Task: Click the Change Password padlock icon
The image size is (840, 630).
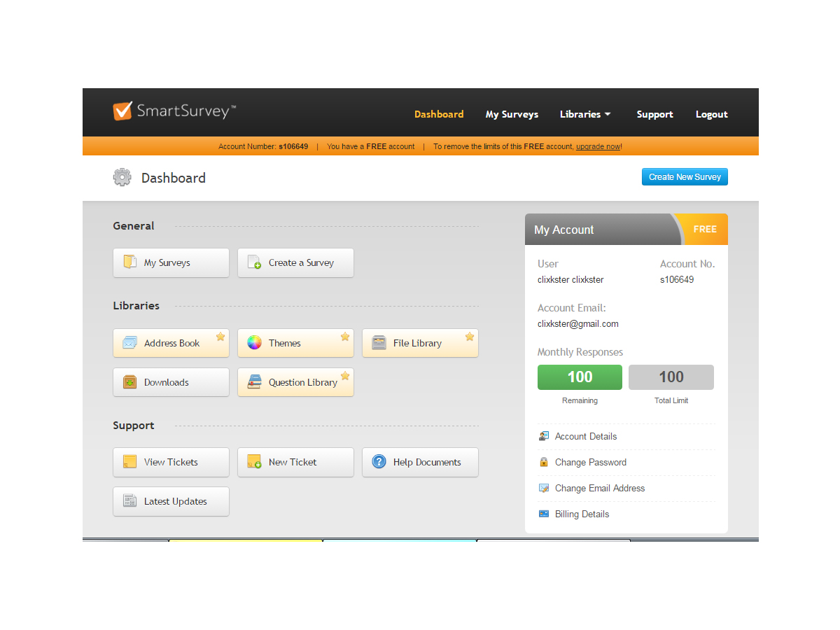Action: click(544, 462)
